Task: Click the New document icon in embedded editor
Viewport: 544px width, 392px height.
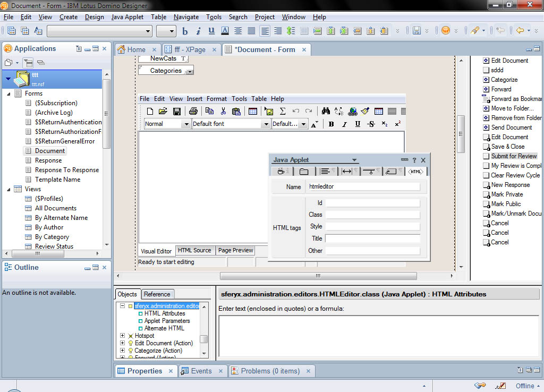Action: (150, 112)
